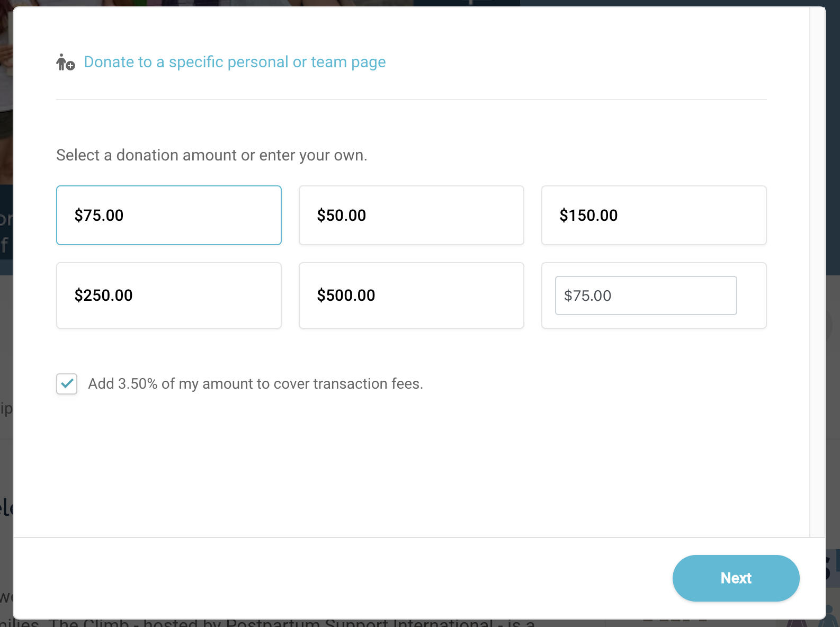
Task: Click the modal's vertical scrollbar track
Action: coord(817,265)
